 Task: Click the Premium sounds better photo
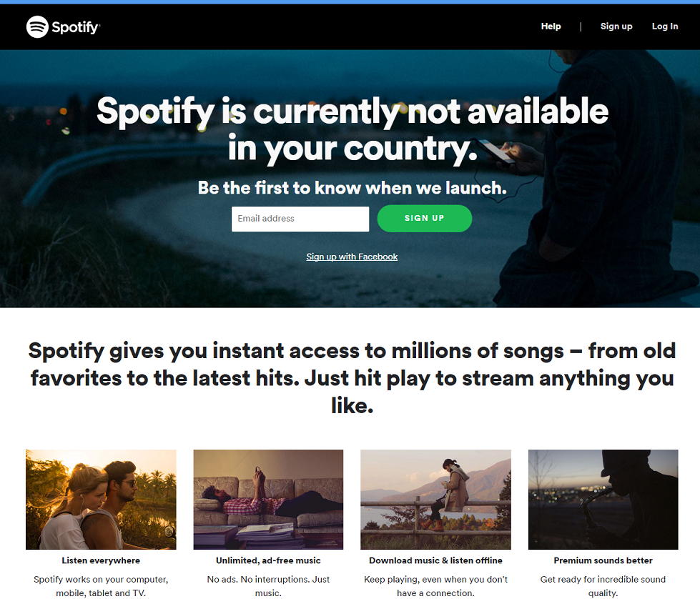603,499
